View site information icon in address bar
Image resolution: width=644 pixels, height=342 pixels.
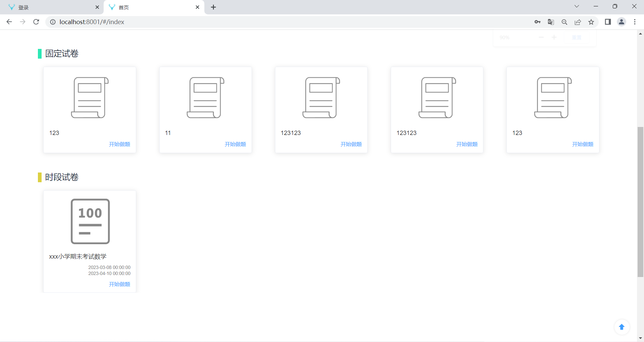tap(53, 22)
